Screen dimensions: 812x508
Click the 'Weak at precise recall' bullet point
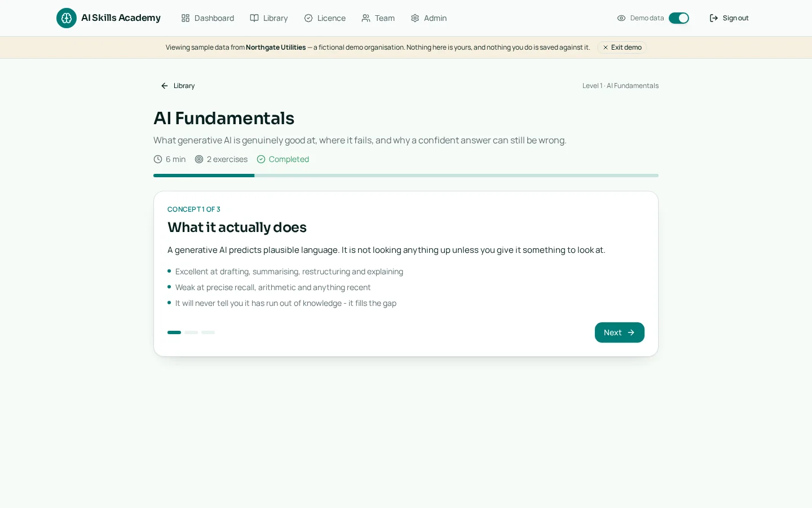point(273,287)
